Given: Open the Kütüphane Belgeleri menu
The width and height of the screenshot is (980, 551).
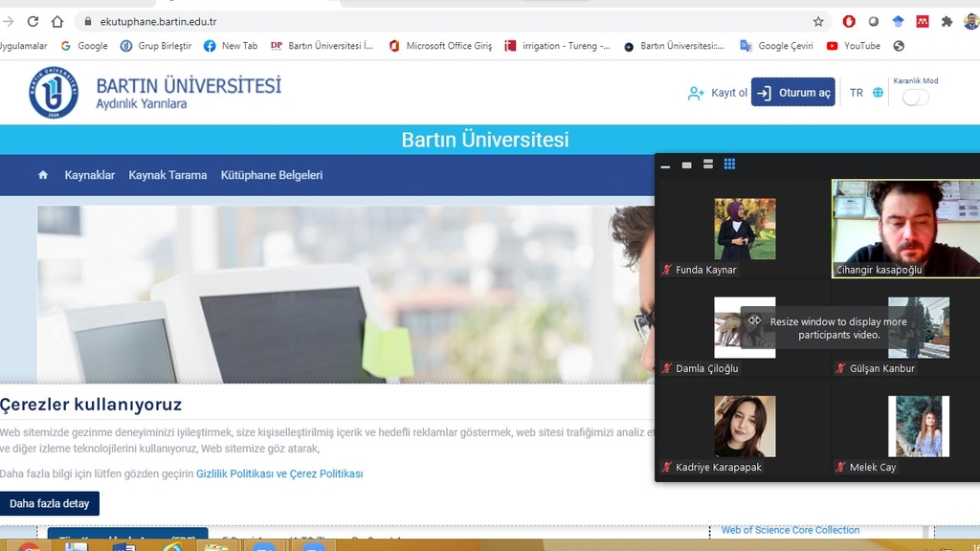Looking at the screenshot, I should coord(272,175).
